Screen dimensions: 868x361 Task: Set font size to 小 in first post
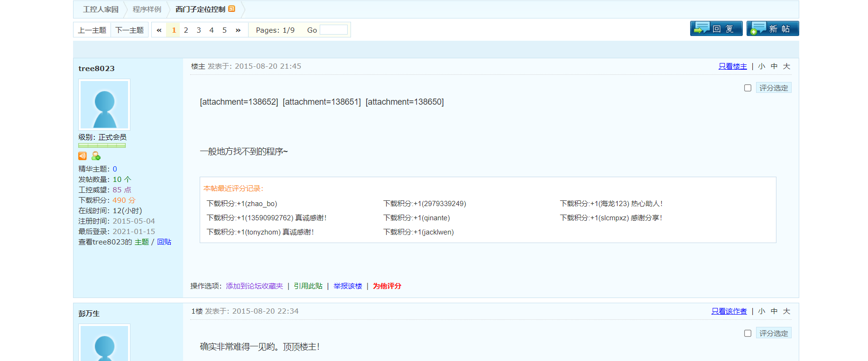tap(761, 66)
